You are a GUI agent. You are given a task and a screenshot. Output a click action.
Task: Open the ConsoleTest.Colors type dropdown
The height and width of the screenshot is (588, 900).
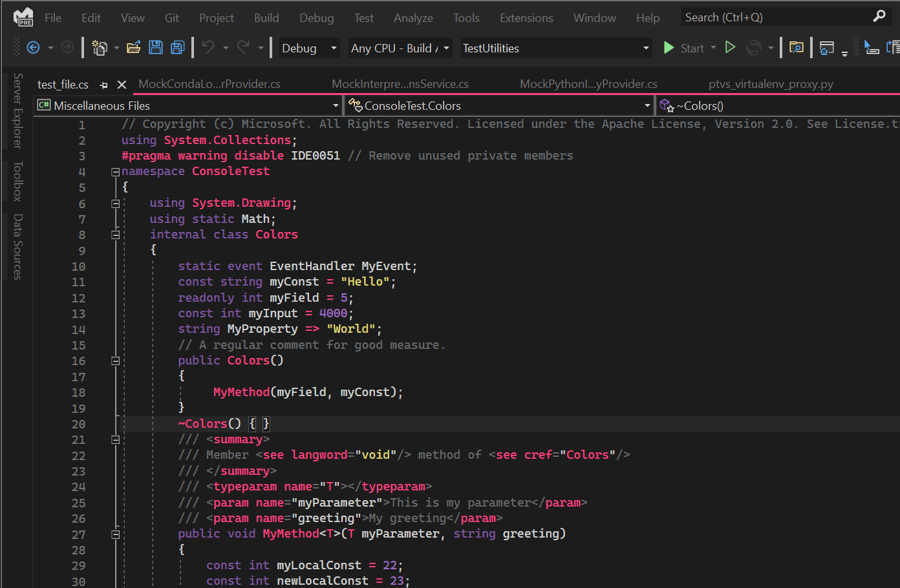[x=499, y=105]
